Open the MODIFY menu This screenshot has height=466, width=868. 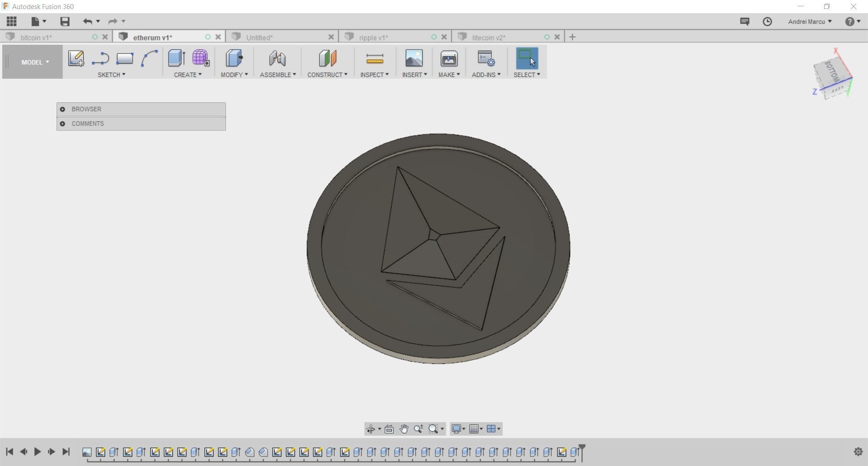tap(234, 75)
